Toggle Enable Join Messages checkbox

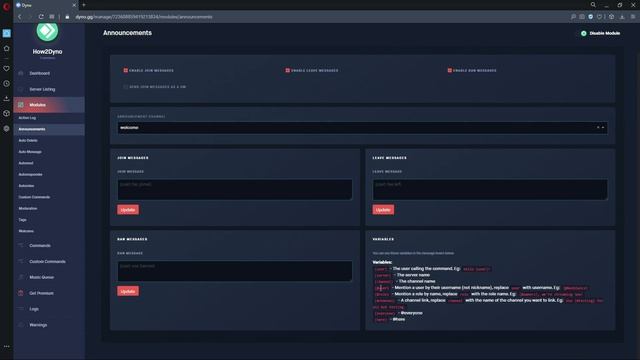(x=126, y=70)
